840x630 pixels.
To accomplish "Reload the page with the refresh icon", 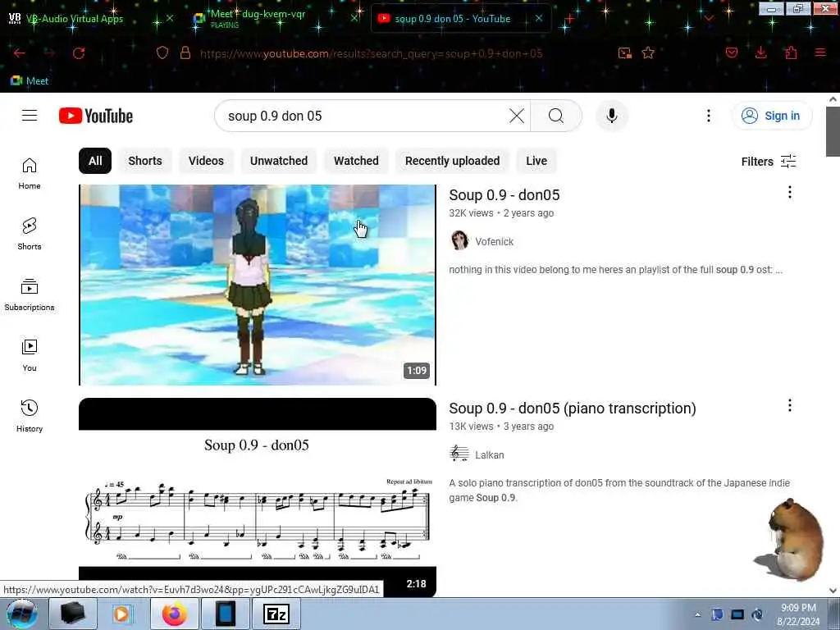I will point(79,53).
